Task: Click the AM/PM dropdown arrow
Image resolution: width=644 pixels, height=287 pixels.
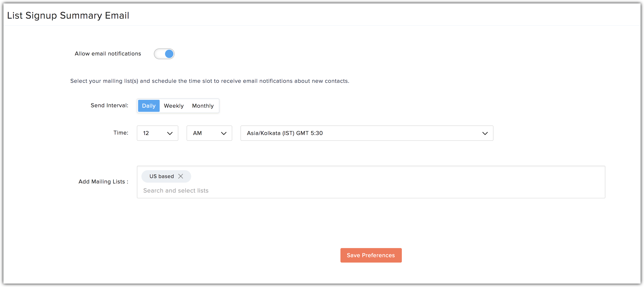Action: click(x=224, y=133)
